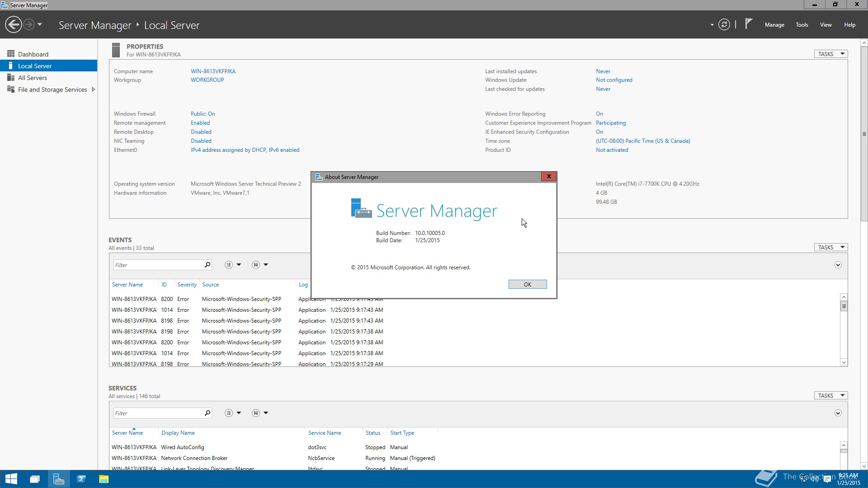Open the Manage menu
Viewport: 868px width, 488px height.
click(x=774, y=25)
